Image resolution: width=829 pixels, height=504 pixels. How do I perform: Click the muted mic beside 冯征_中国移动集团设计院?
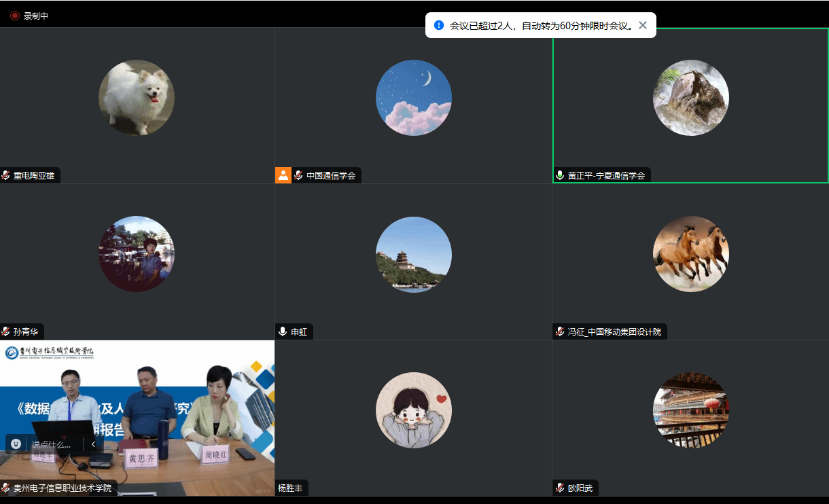click(560, 331)
